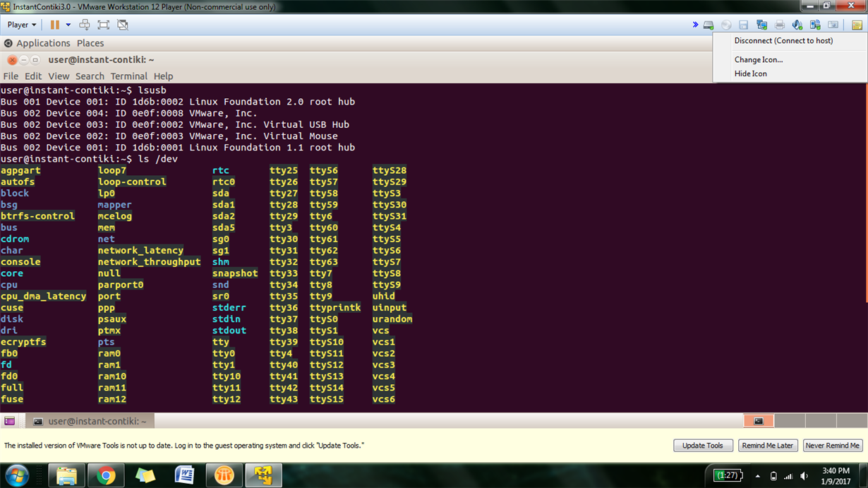
Task: Expand hidden devices double-chevron
Action: 695,25
